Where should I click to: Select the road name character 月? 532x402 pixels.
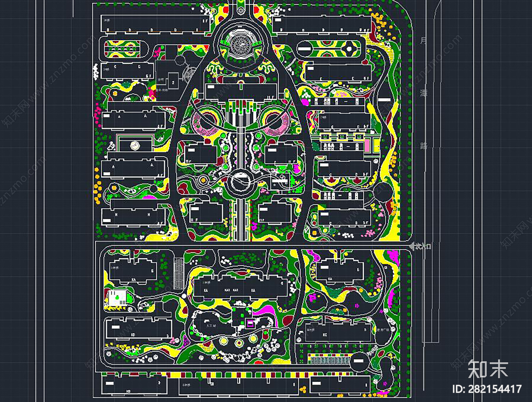coord(423,41)
